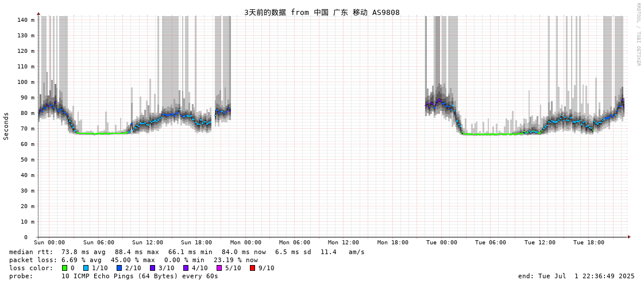644x284 pixels.
Task: Click the "probe:" row label
Action: click(21, 276)
